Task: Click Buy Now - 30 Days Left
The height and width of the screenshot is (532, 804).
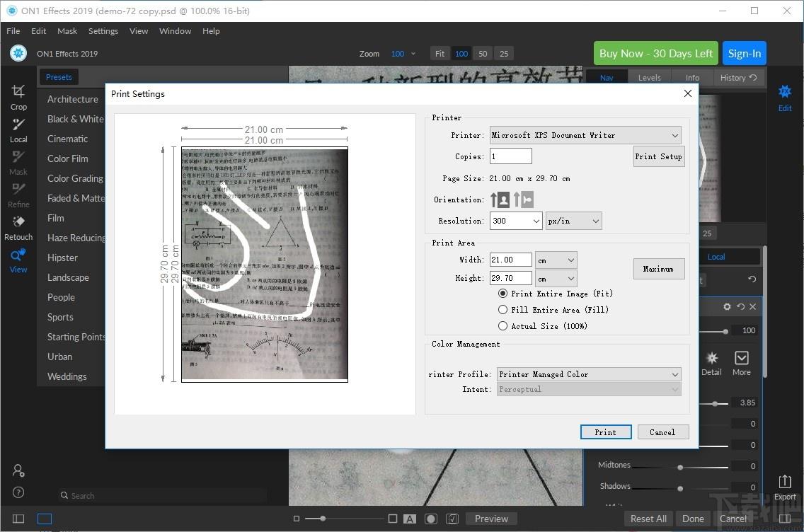Action: 656,53
